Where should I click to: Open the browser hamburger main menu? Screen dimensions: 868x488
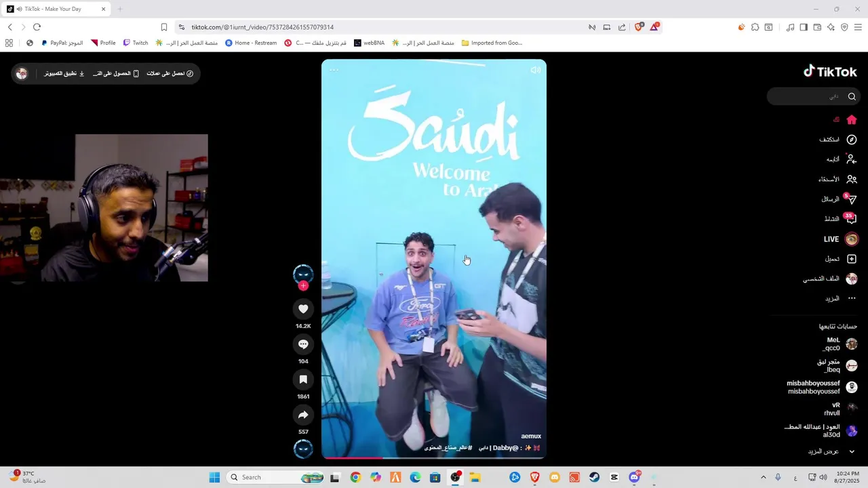coord(858,27)
